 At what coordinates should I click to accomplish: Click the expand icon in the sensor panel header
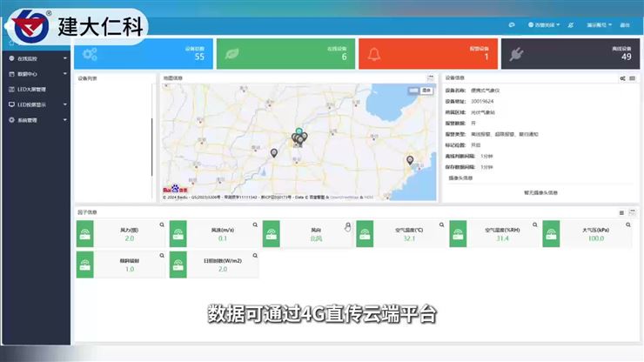pos(632,212)
